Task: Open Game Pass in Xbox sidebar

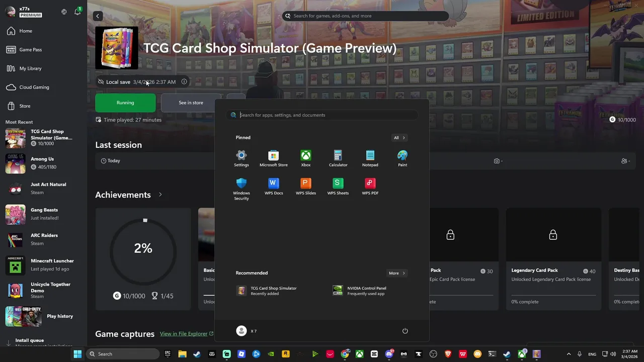Action: [43, 50]
